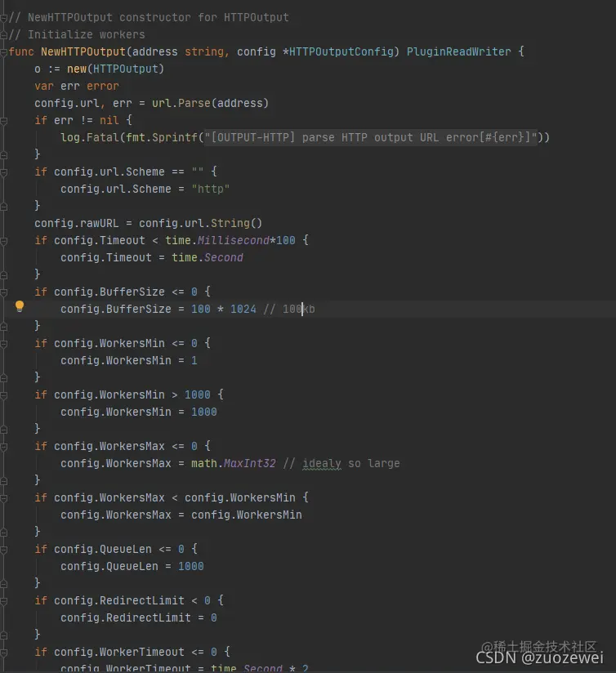Collapse the 'if err != nil' block
This screenshot has width=616, height=673.
[x=4, y=121]
